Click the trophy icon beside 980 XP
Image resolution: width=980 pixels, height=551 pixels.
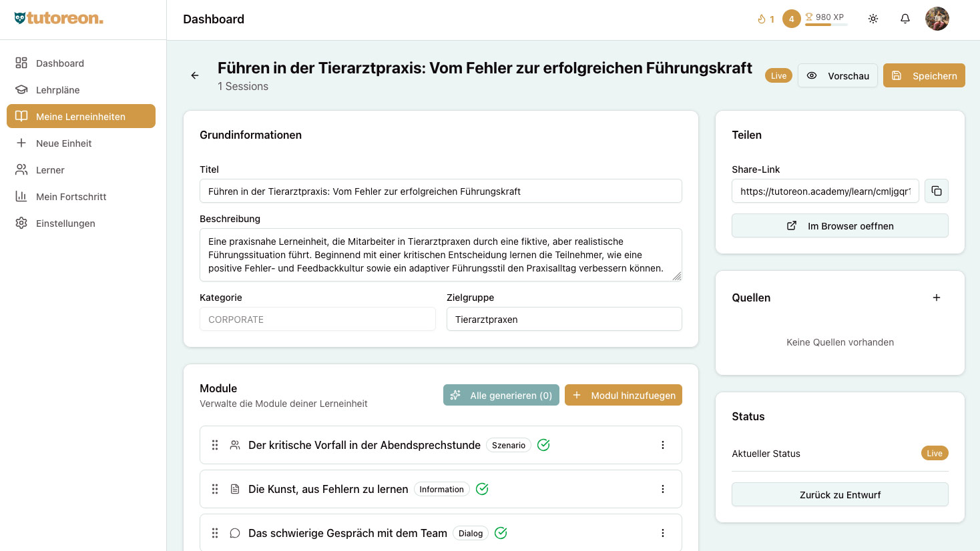pyautogui.click(x=808, y=17)
